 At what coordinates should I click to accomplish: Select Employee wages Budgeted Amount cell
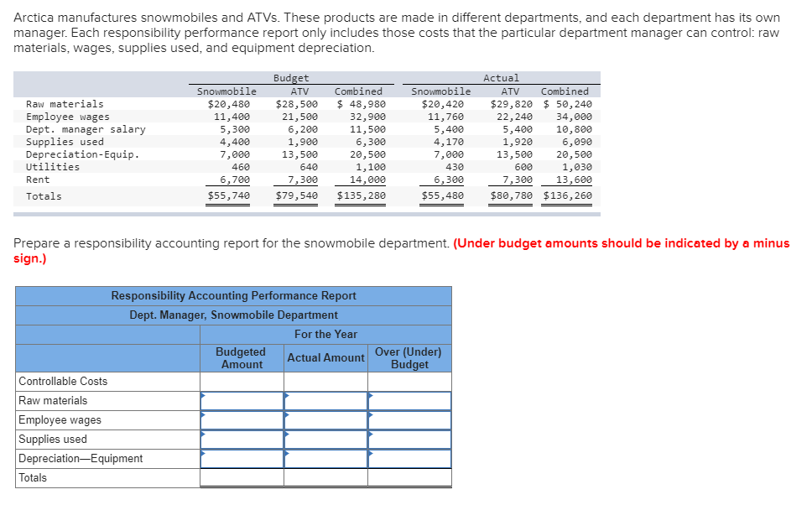(242, 420)
